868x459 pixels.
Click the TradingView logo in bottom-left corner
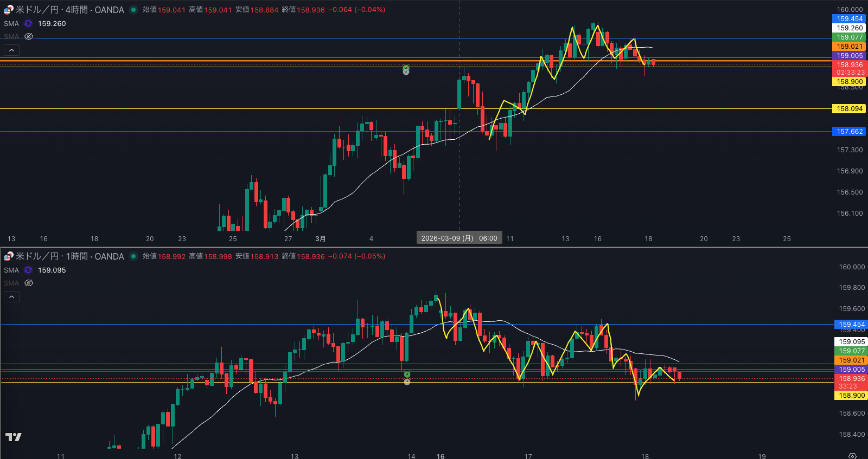point(14,437)
